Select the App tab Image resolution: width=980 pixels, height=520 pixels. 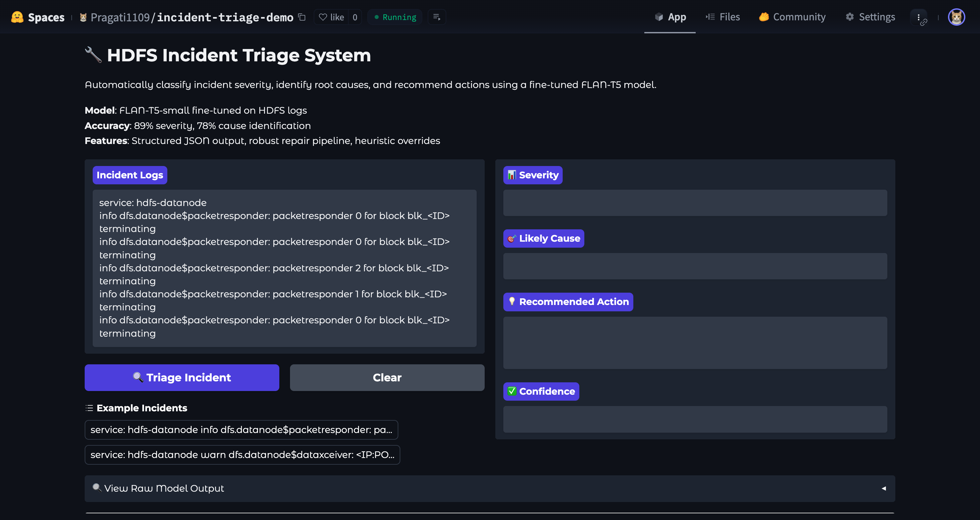point(670,17)
